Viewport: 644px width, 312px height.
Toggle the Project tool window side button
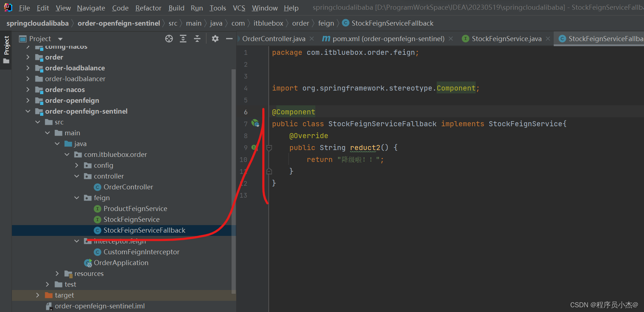6,49
